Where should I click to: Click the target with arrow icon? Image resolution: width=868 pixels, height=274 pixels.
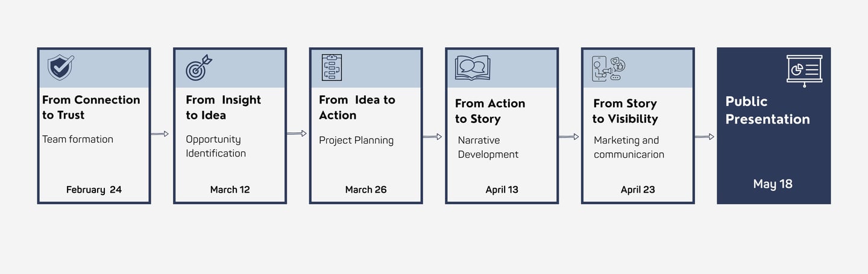tap(198, 67)
